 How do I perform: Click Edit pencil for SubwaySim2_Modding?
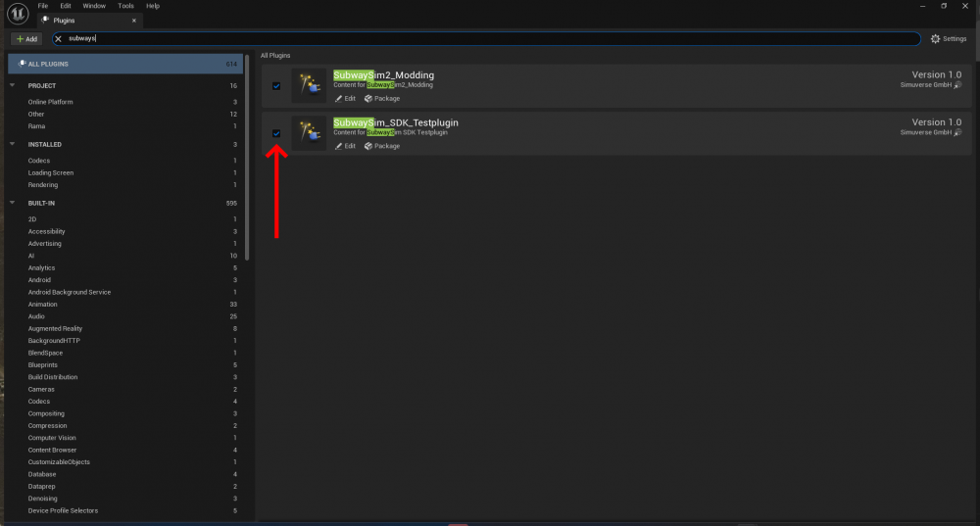(x=345, y=98)
